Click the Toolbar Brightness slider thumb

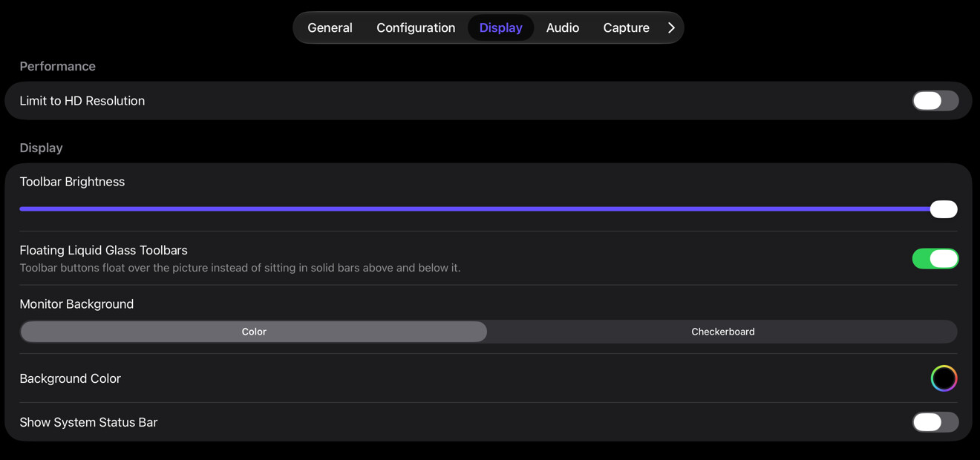[x=944, y=209]
